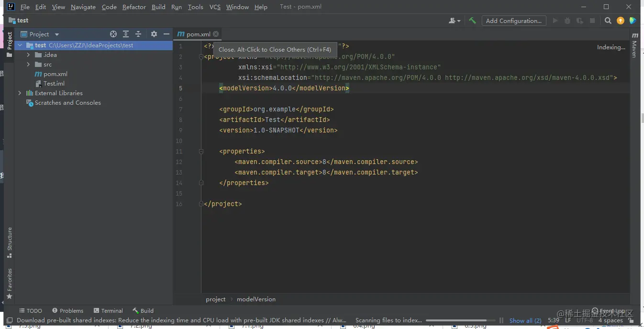This screenshot has width=644, height=329.
Task: Expand the src folder
Action: tap(28, 65)
